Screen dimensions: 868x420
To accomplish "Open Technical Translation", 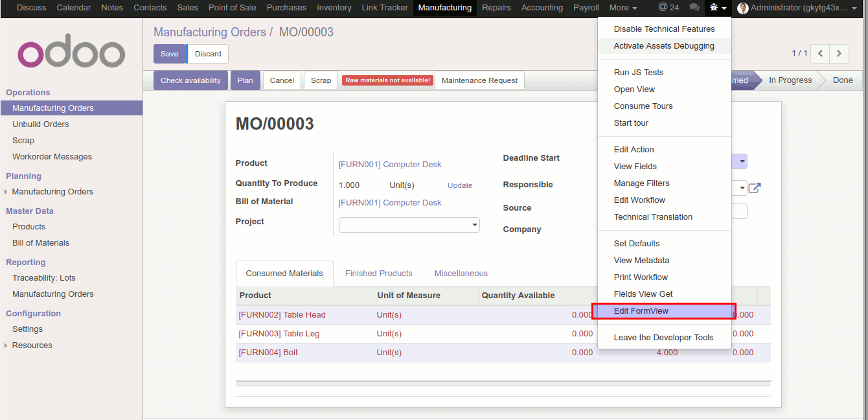I will click(665, 217).
